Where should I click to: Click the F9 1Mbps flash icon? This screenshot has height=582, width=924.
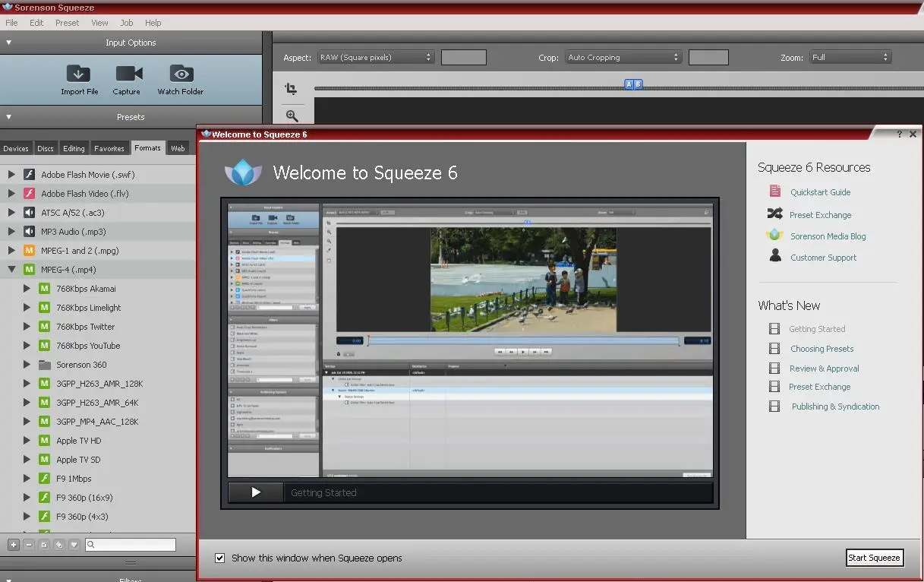[x=45, y=479]
